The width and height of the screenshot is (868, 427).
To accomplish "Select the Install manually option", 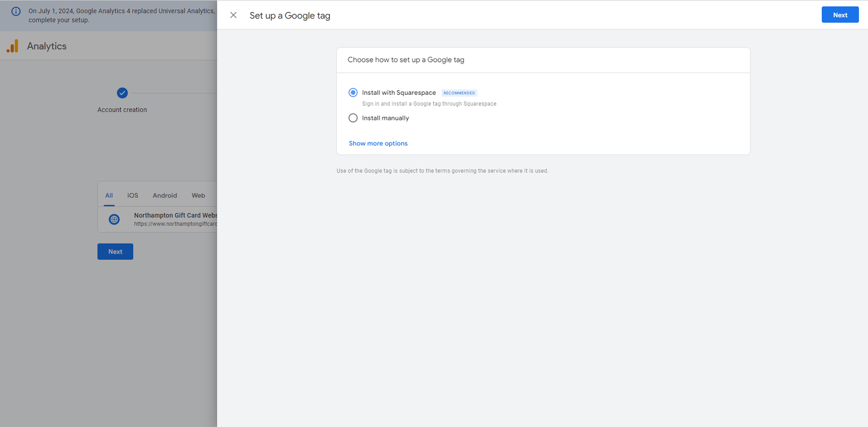I will pyautogui.click(x=353, y=117).
